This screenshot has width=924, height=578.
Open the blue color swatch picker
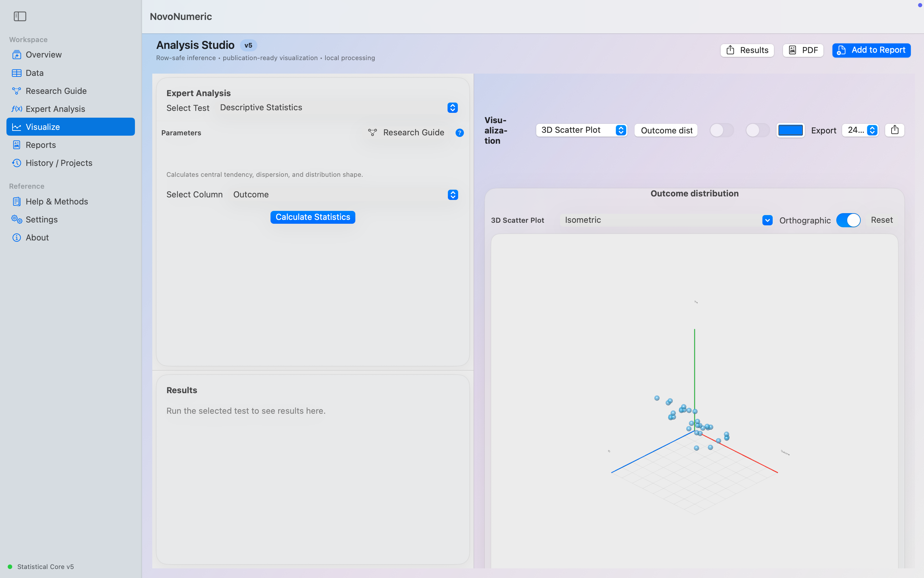point(790,131)
